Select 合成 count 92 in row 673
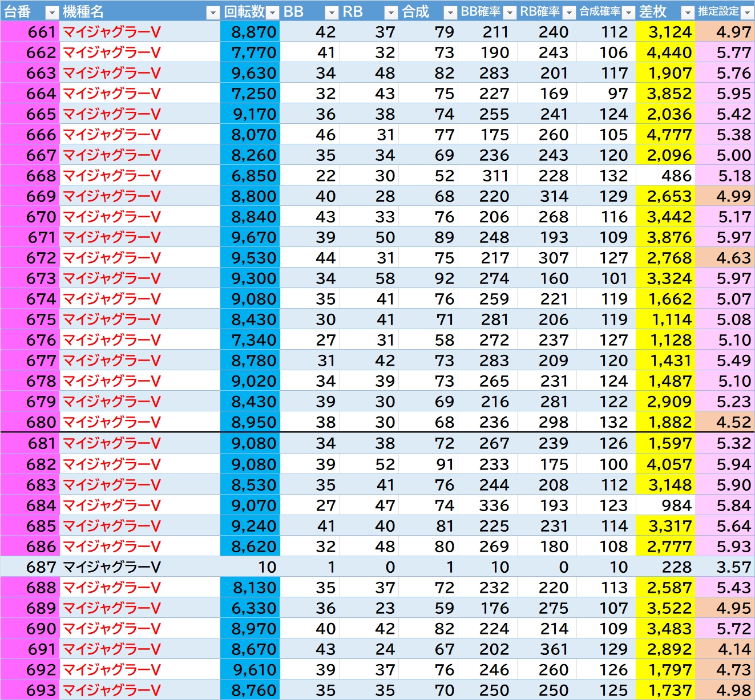The height and width of the screenshot is (700, 755). 428,278
